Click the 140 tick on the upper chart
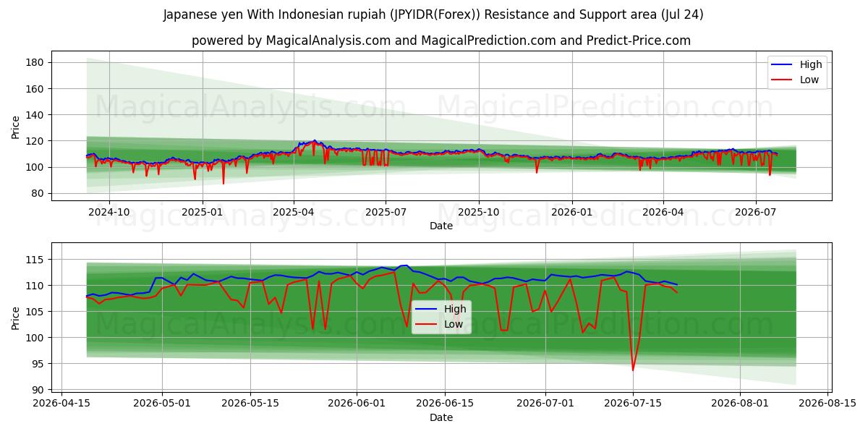868x434 pixels. (35, 115)
